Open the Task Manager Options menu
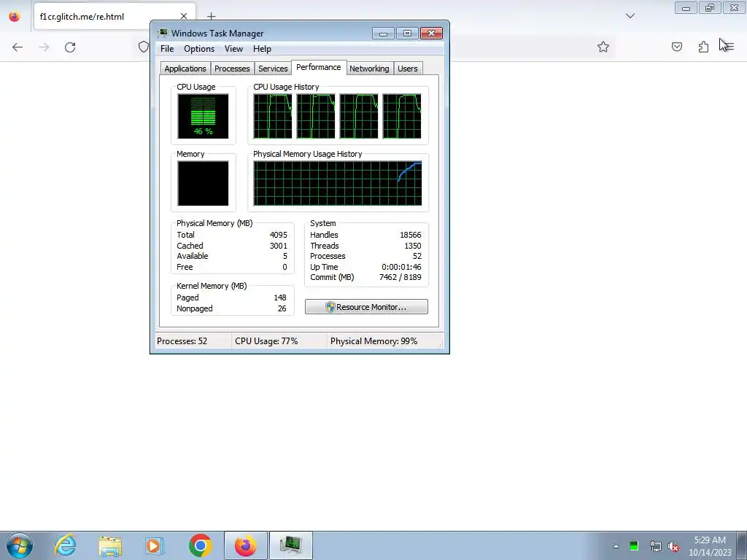This screenshot has width=747, height=560. coord(199,49)
